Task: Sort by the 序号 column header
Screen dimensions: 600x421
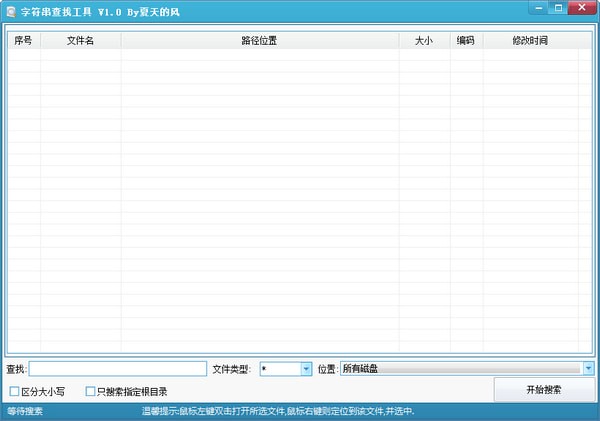Action: tap(24, 41)
